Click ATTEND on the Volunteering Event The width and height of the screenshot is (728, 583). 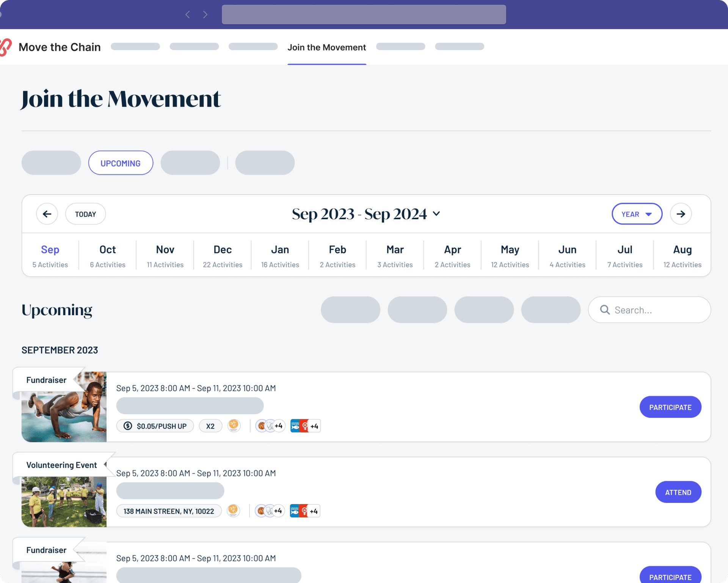(678, 492)
